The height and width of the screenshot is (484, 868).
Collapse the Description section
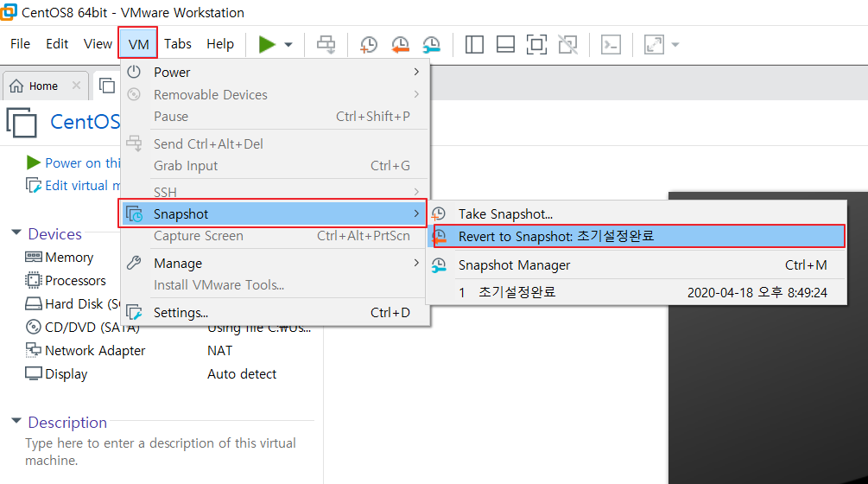pyautogui.click(x=16, y=421)
